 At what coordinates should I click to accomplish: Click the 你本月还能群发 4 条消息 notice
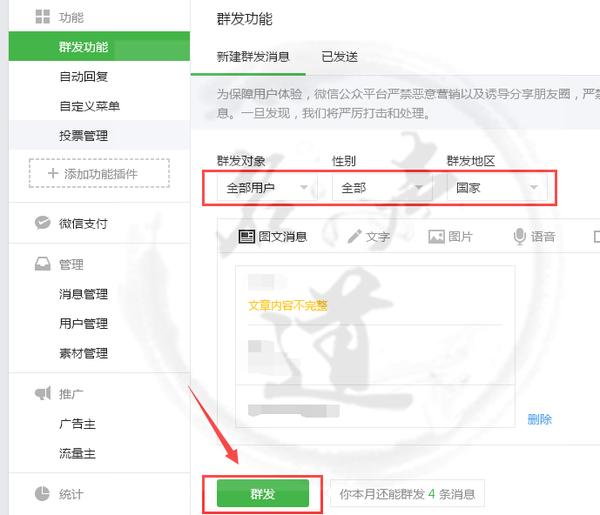pos(407,494)
